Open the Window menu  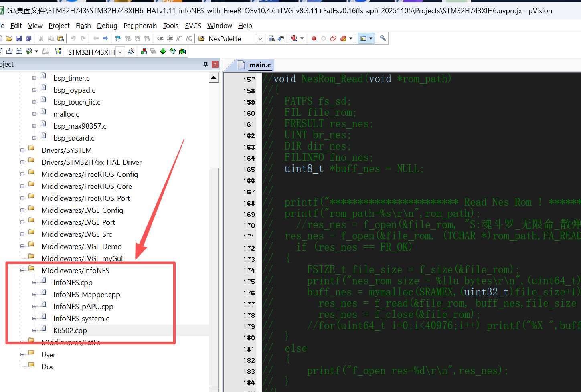[x=219, y=26]
